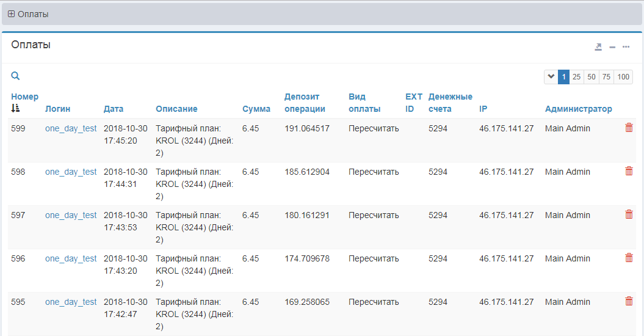Expand the top Оплаты section

tap(11, 14)
